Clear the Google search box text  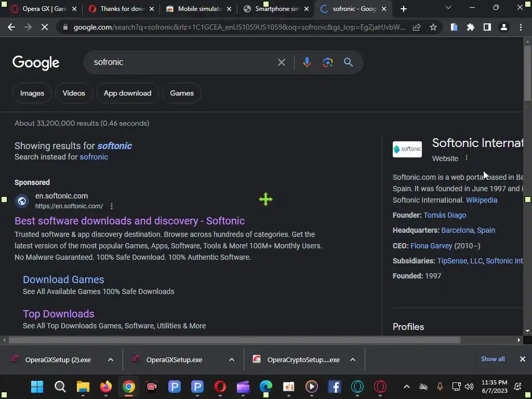[x=281, y=62]
